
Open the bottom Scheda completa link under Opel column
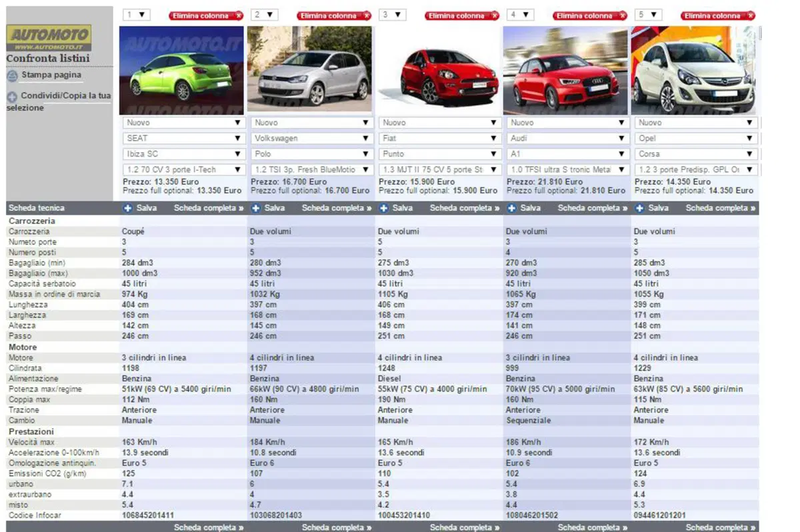721,527
